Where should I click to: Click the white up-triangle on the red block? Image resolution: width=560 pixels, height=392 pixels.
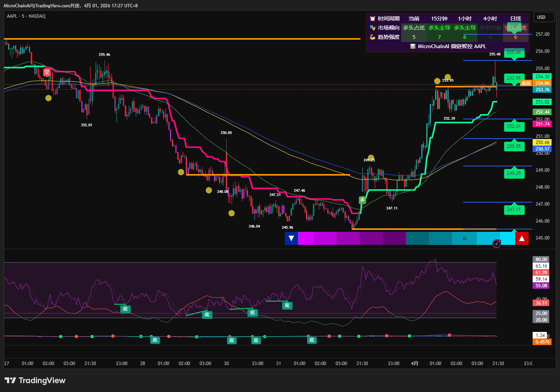[x=522, y=238]
